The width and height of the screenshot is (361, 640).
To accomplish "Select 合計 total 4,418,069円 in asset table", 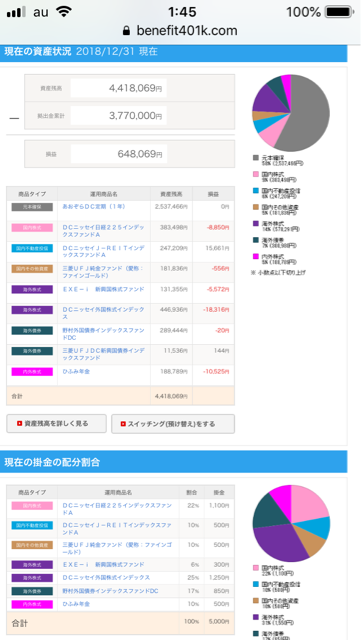I will click(x=171, y=396).
